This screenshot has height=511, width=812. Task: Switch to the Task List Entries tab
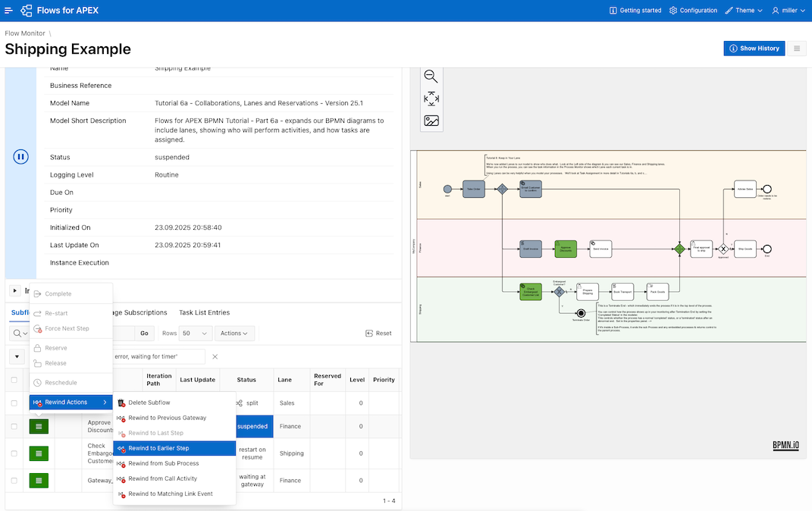click(x=204, y=312)
